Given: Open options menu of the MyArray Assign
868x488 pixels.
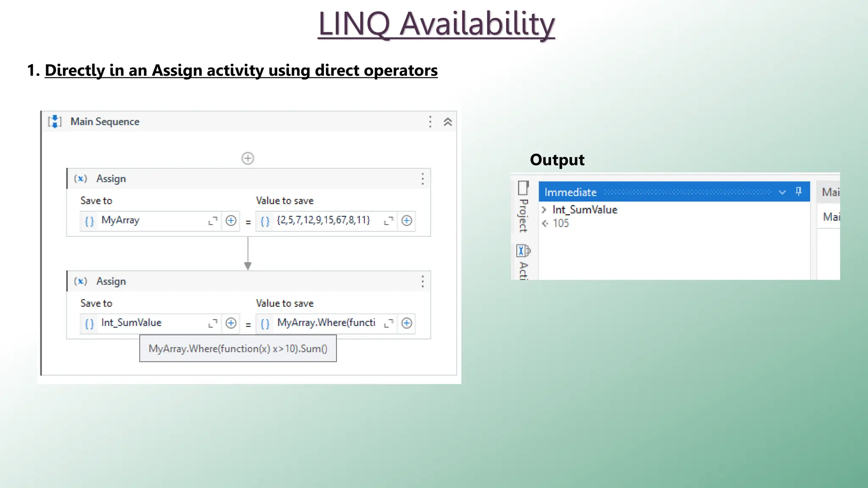Looking at the screenshot, I should (423, 178).
